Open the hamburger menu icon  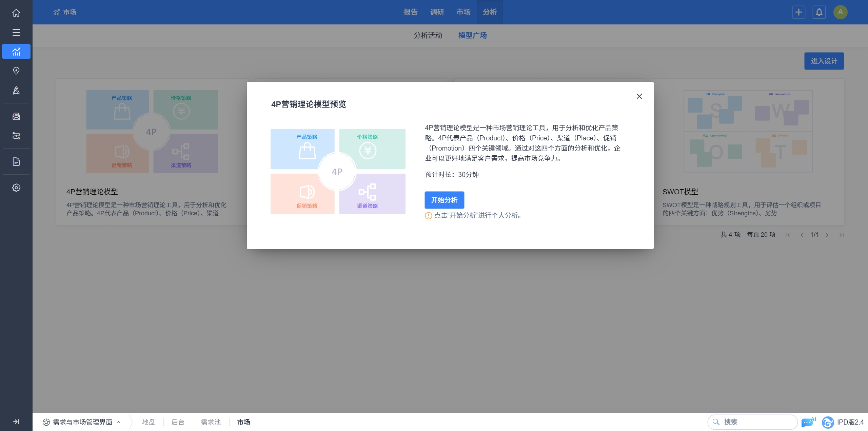(x=16, y=32)
